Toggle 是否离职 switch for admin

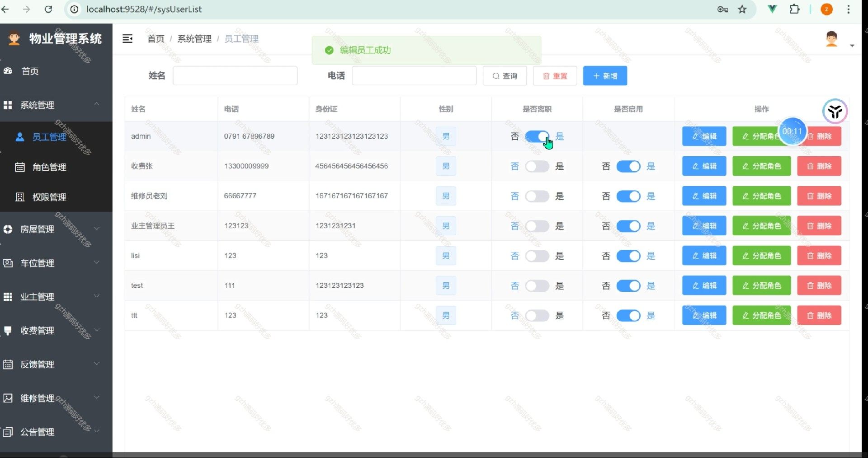(537, 136)
